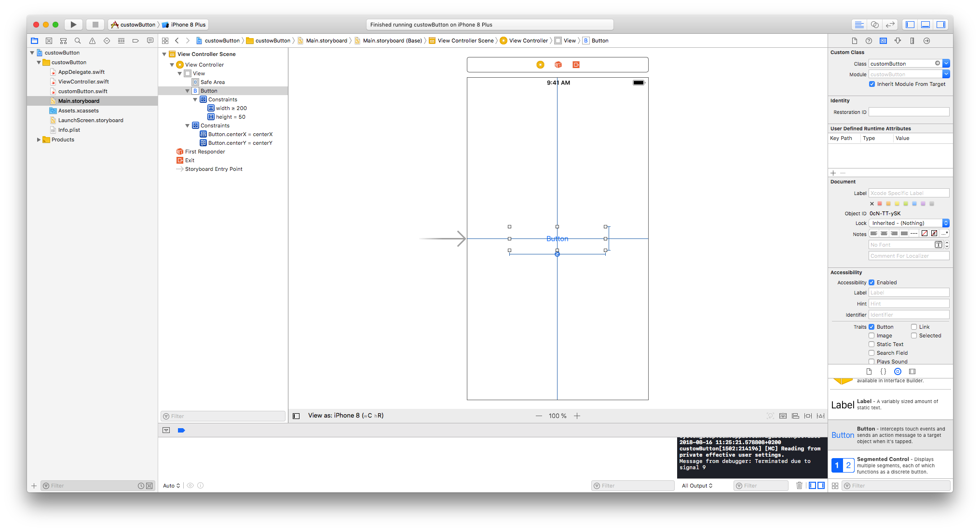This screenshot has width=980, height=531.
Task: Open Add New Constraints menu
Action: coord(808,416)
